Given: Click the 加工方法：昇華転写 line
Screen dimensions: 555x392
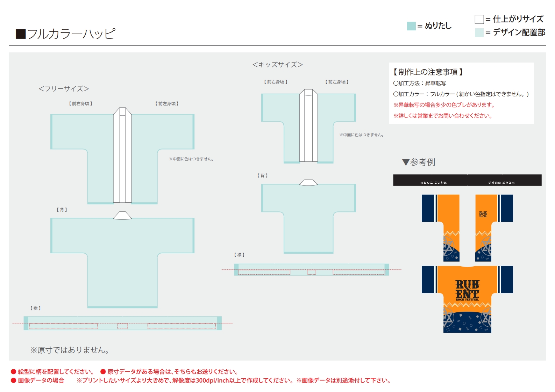Looking at the screenshot, I should tap(420, 83).
